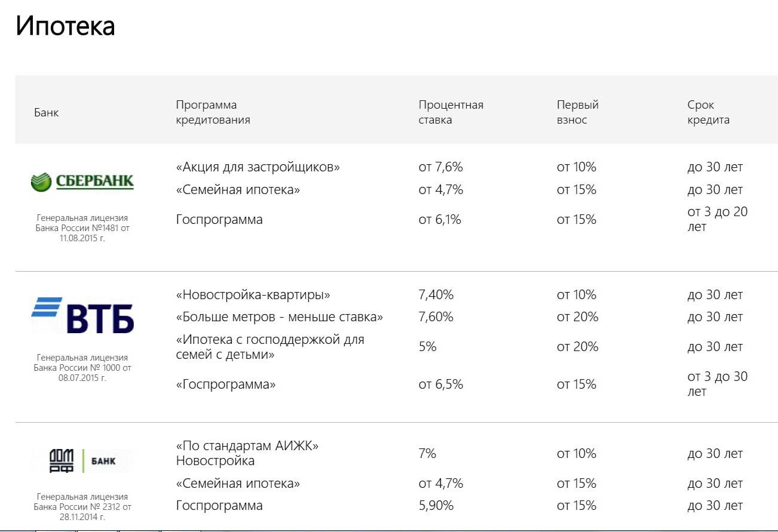Select VTB «Новостройка-квартиры» program
Image resolution: width=778 pixels, height=532 pixels.
253,295
